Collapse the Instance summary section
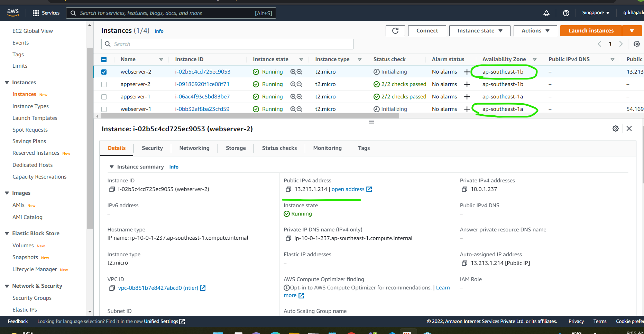644x334 pixels. [112, 167]
